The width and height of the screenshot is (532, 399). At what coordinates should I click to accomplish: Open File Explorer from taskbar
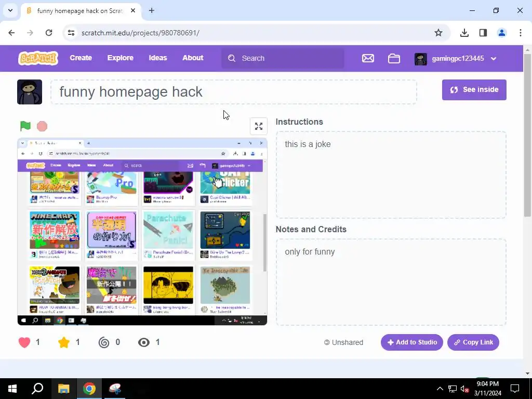pos(63,389)
